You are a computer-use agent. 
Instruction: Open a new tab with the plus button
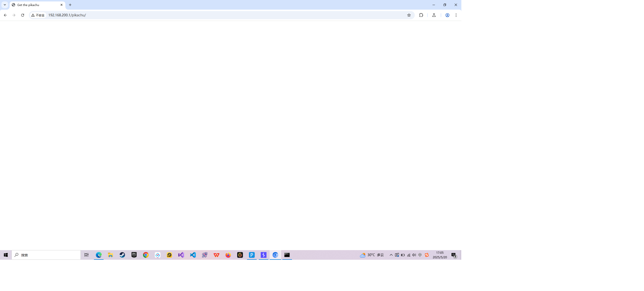70,5
